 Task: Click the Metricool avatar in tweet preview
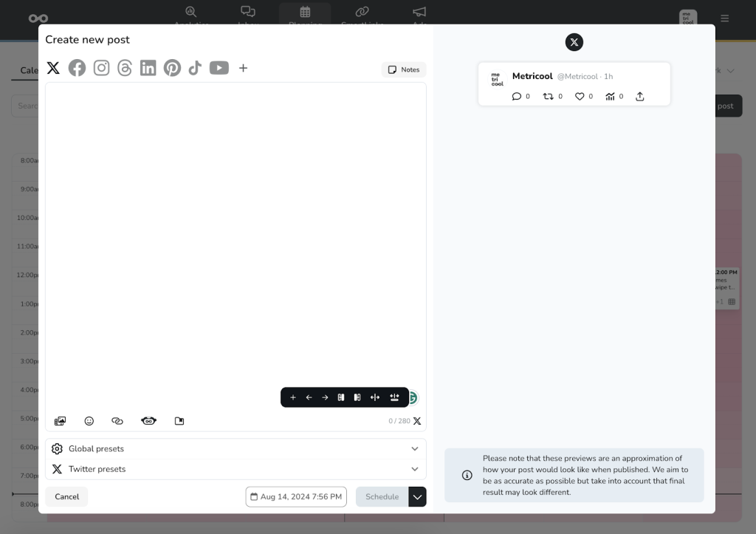pyautogui.click(x=497, y=80)
